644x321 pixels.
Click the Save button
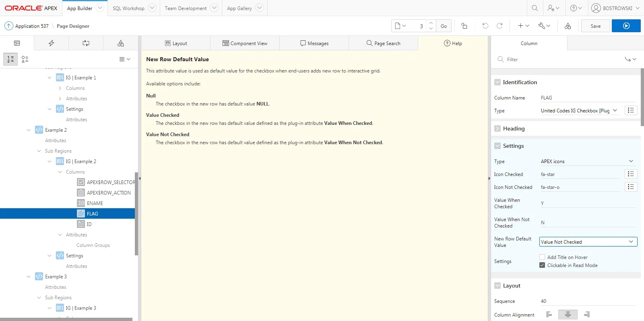click(595, 26)
